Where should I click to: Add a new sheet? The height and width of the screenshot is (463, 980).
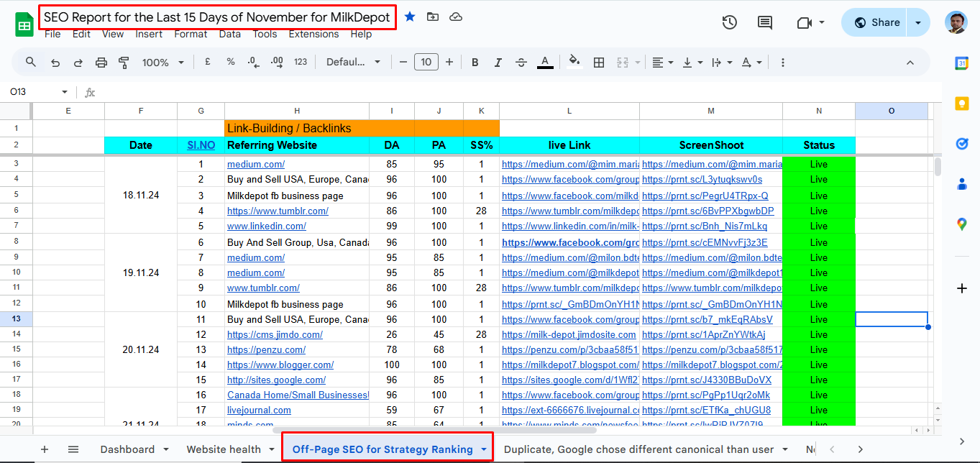pos(45,449)
